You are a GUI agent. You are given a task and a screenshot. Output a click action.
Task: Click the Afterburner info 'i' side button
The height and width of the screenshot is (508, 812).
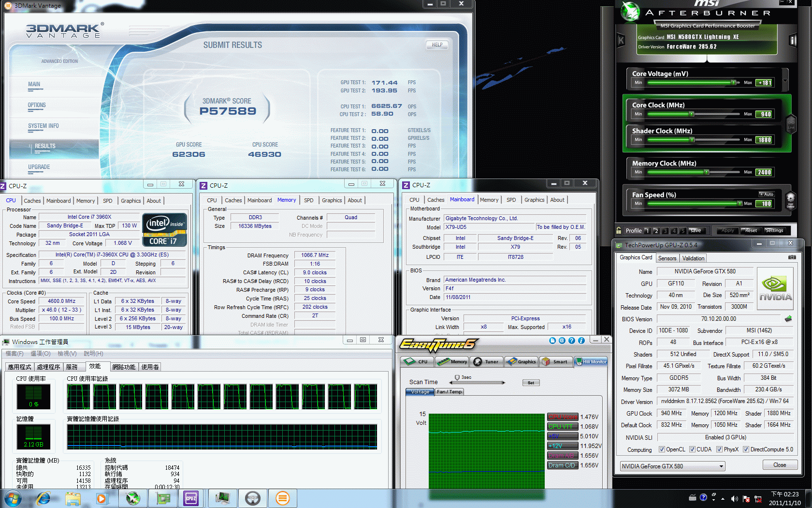(793, 40)
